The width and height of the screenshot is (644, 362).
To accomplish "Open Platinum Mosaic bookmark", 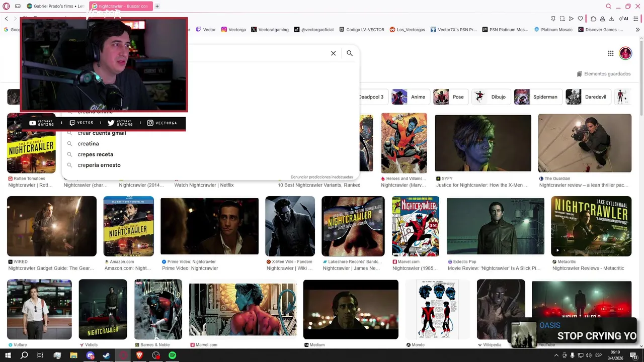I will coord(553,30).
